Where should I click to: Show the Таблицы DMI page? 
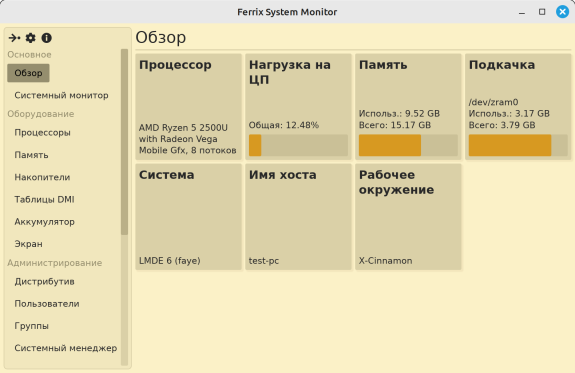pos(44,200)
